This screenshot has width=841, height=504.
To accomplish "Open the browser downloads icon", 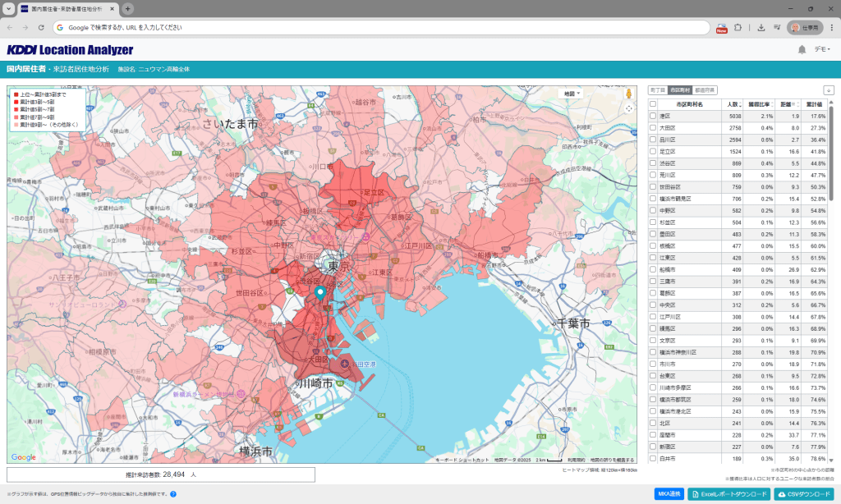I will [761, 27].
